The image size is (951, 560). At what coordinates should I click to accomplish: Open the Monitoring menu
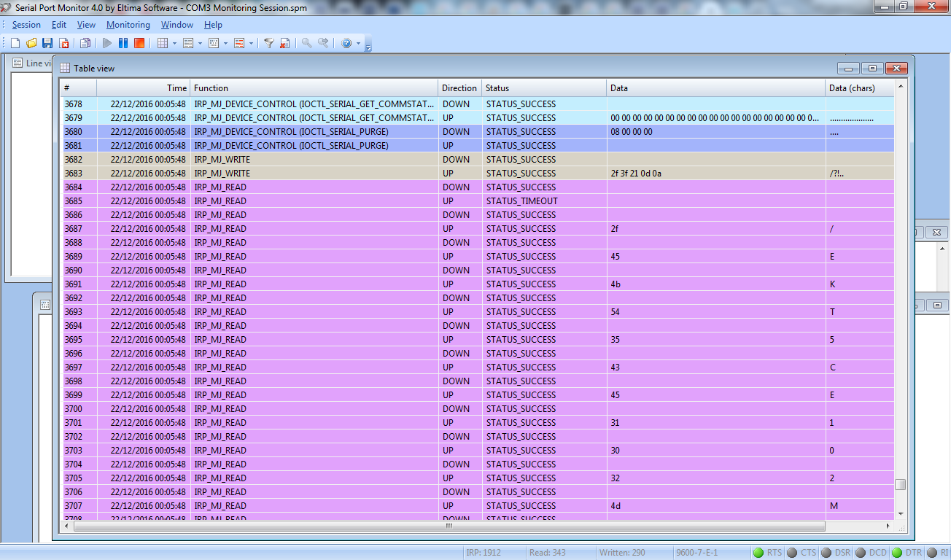coord(128,25)
